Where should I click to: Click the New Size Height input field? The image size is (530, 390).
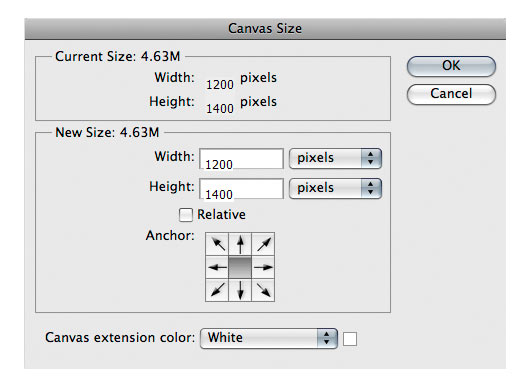(x=241, y=189)
